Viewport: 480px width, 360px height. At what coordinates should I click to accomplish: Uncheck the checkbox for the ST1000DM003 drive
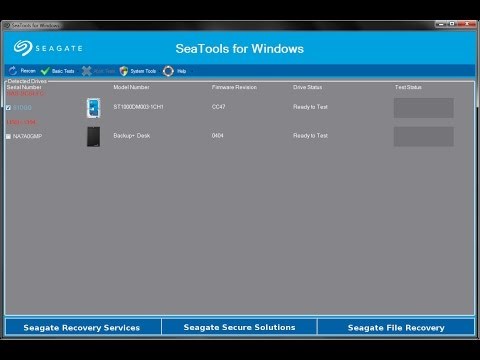point(8,108)
